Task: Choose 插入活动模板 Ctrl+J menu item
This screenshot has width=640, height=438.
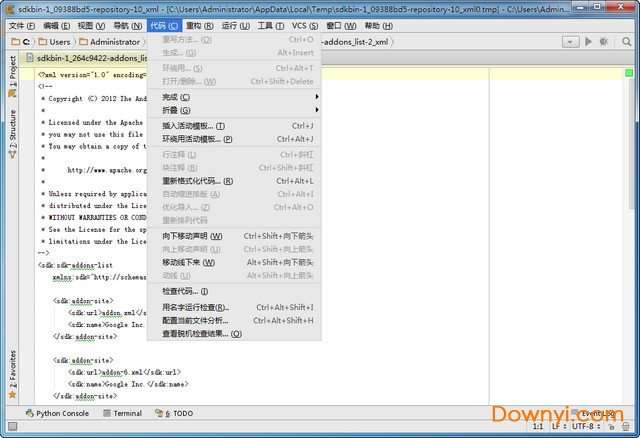Action: (234, 126)
